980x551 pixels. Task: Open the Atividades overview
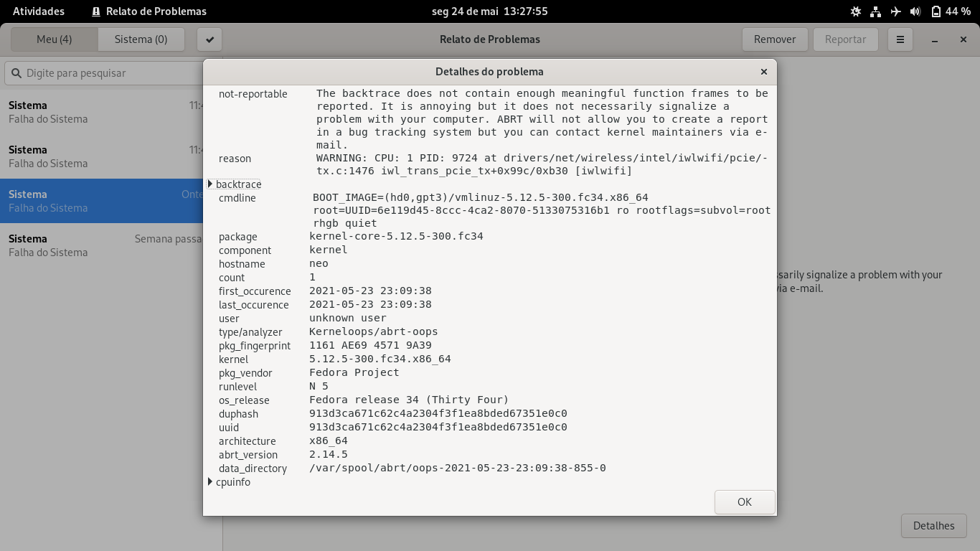pos(39,11)
